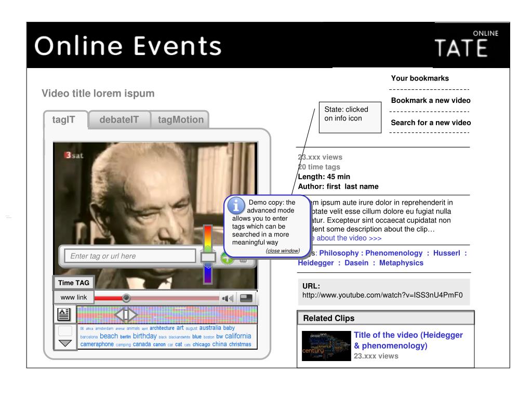Click the 'chicago' tag
This screenshot has height=399, width=532.
[201, 344]
